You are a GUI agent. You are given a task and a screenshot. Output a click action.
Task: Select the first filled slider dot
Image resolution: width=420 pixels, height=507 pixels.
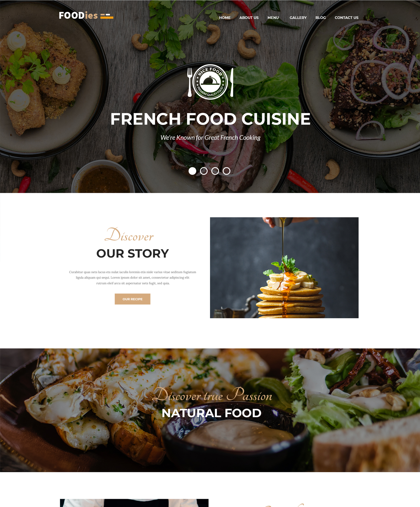tap(192, 171)
